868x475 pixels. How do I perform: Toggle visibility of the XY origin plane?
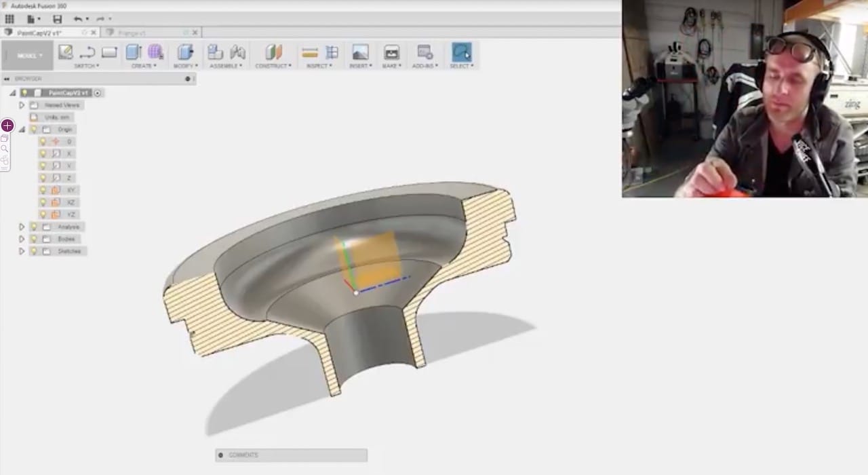pos(43,190)
